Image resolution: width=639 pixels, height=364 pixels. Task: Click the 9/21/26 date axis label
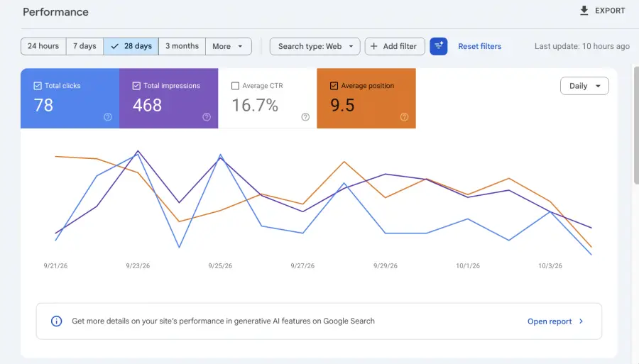point(55,266)
